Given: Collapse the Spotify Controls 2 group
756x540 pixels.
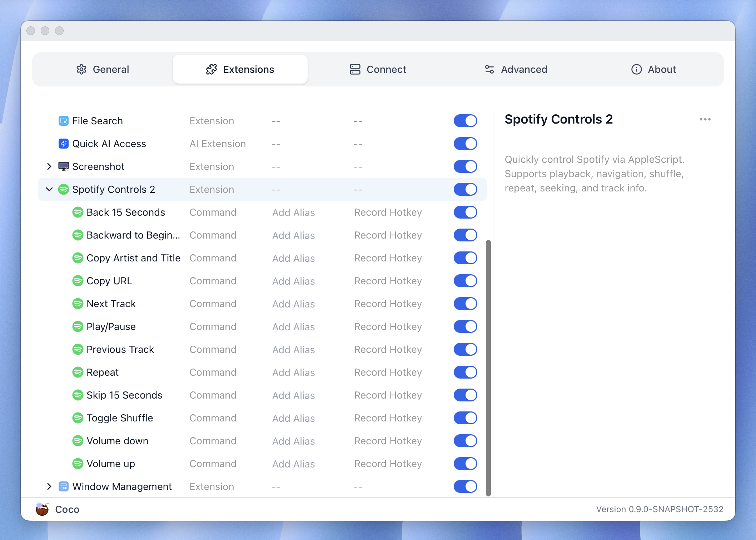Looking at the screenshot, I should (49, 189).
